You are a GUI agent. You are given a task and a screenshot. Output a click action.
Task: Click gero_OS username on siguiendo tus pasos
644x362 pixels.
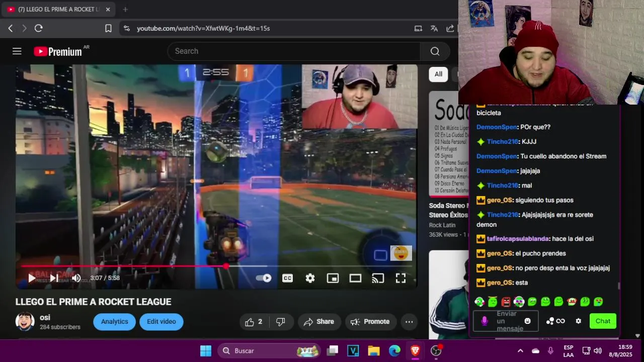[x=500, y=200]
